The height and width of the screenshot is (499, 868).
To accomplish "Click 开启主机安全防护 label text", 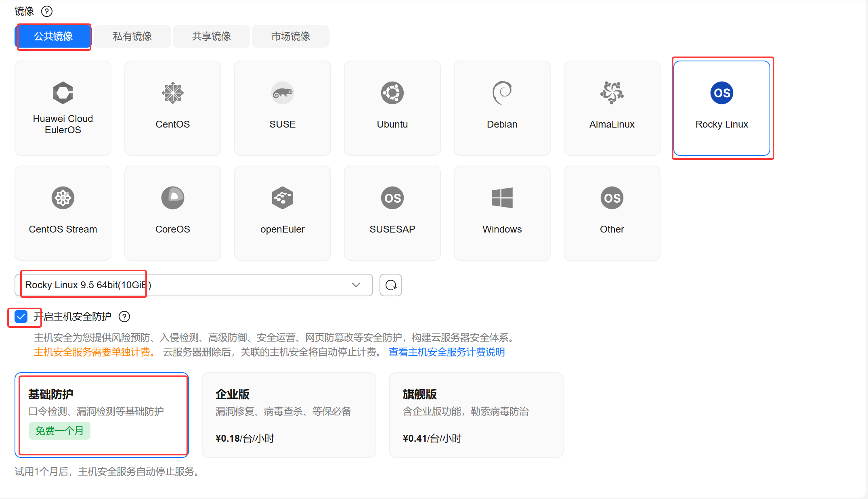I will [73, 317].
